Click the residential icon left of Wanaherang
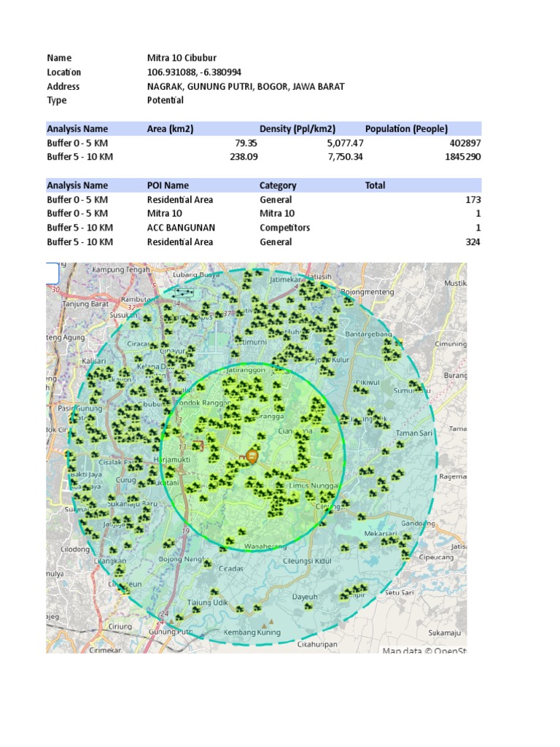The width and height of the screenshot is (560, 747). tap(230, 541)
